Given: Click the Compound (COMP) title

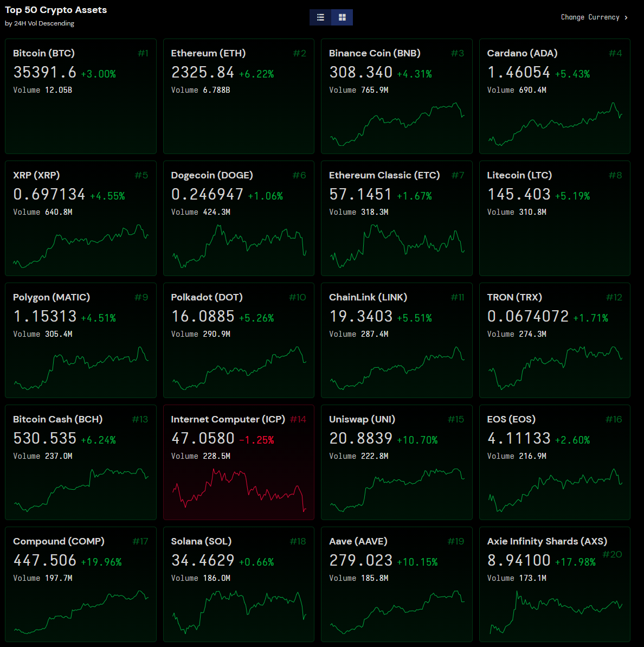Looking at the screenshot, I should (59, 541).
